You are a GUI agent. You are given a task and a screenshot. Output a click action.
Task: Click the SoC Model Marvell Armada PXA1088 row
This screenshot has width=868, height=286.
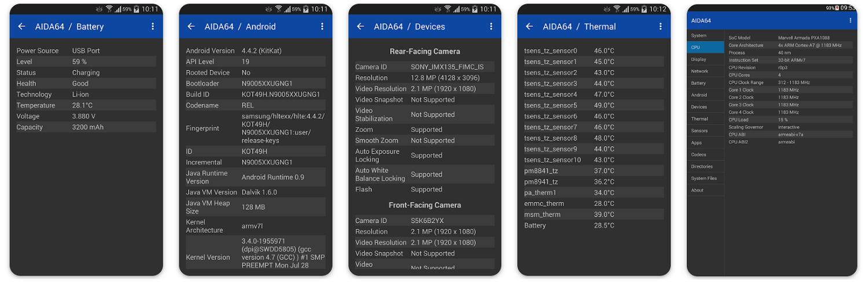click(x=790, y=38)
